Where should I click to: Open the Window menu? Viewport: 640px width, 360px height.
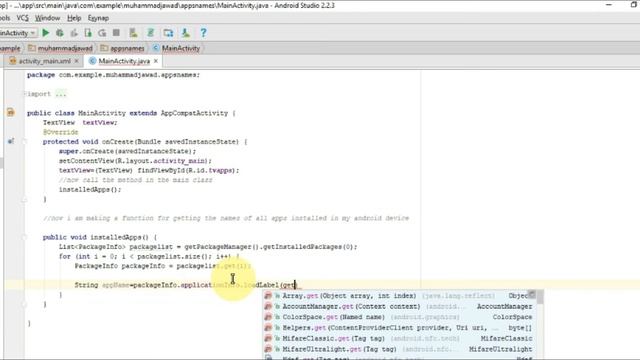coord(47,18)
